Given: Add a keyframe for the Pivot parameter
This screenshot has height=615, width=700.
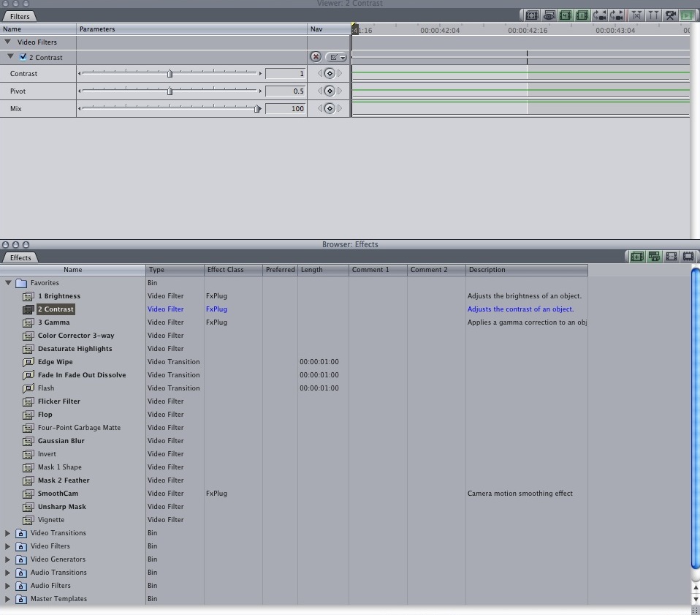Looking at the screenshot, I should coord(330,91).
